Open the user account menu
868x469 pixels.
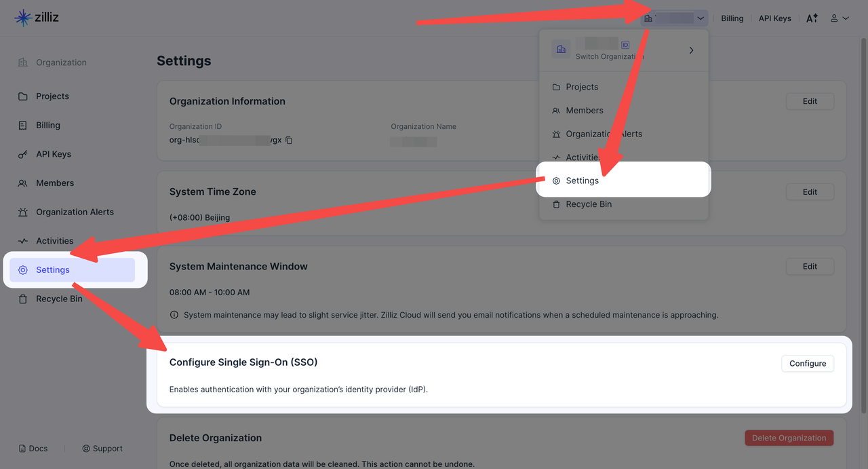tap(840, 18)
